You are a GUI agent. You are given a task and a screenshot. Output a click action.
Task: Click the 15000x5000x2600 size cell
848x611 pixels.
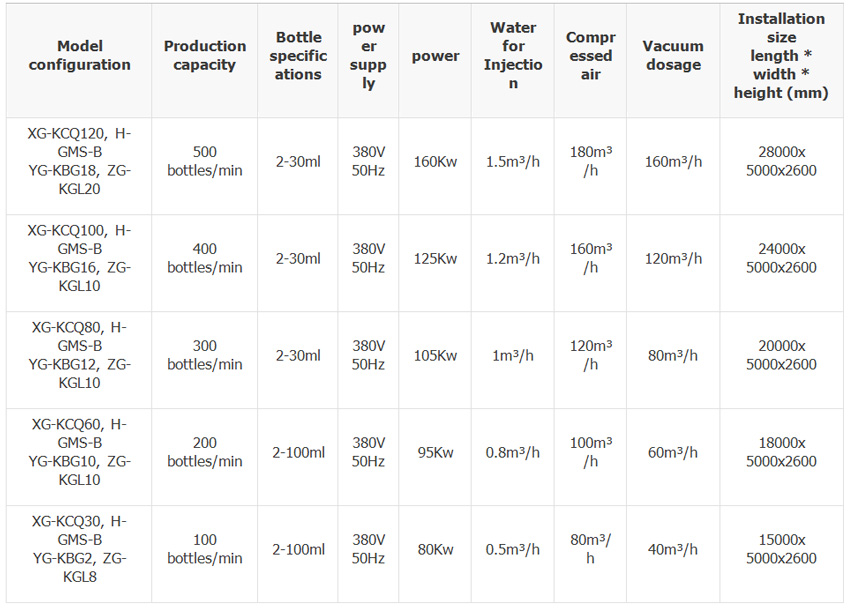(781, 550)
